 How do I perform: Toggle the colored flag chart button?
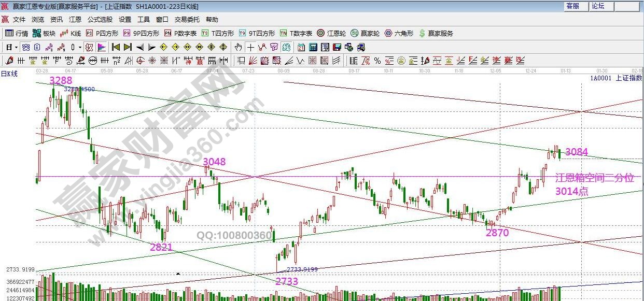[102, 47]
